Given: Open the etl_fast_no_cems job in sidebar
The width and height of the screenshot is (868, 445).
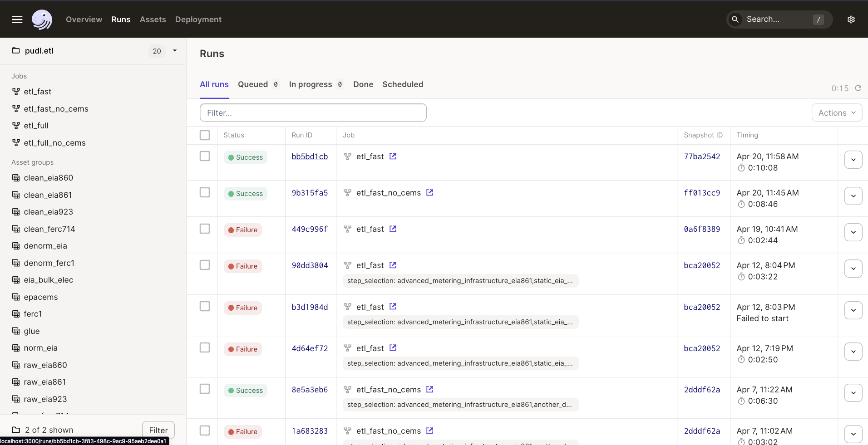Looking at the screenshot, I should coord(56,109).
